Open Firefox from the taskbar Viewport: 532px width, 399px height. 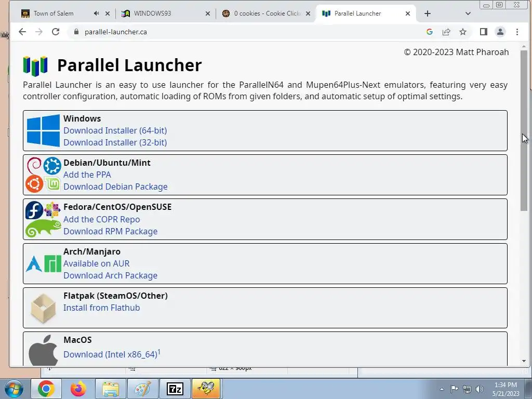coord(78,389)
